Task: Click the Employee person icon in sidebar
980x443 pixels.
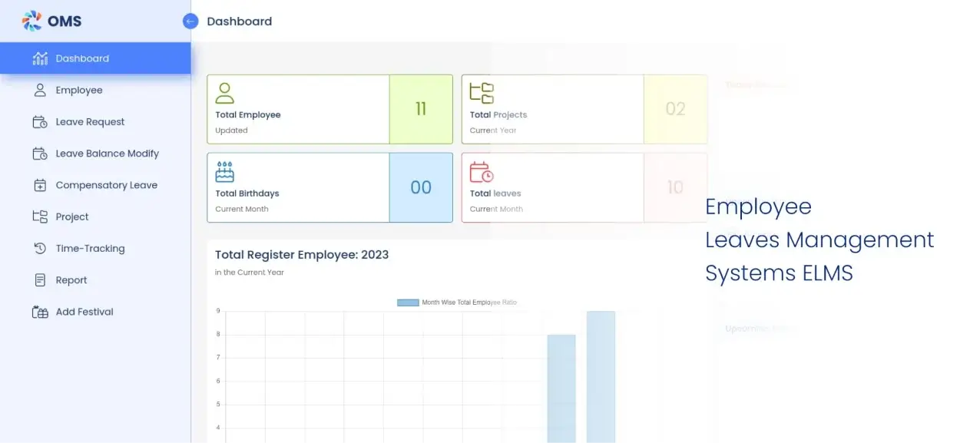Action: (x=39, y=90)
